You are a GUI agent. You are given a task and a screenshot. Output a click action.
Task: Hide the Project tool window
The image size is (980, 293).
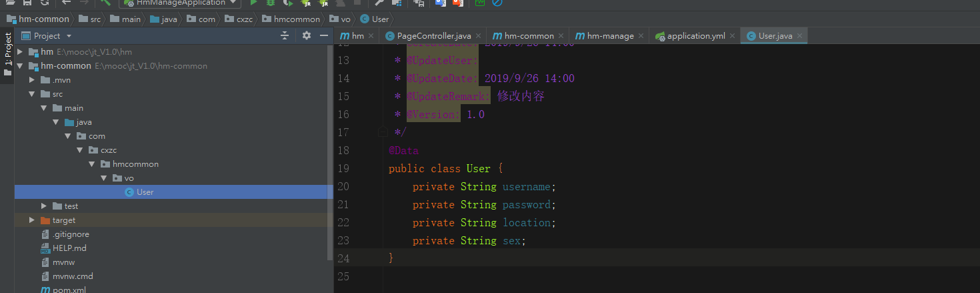coord(324,35)
